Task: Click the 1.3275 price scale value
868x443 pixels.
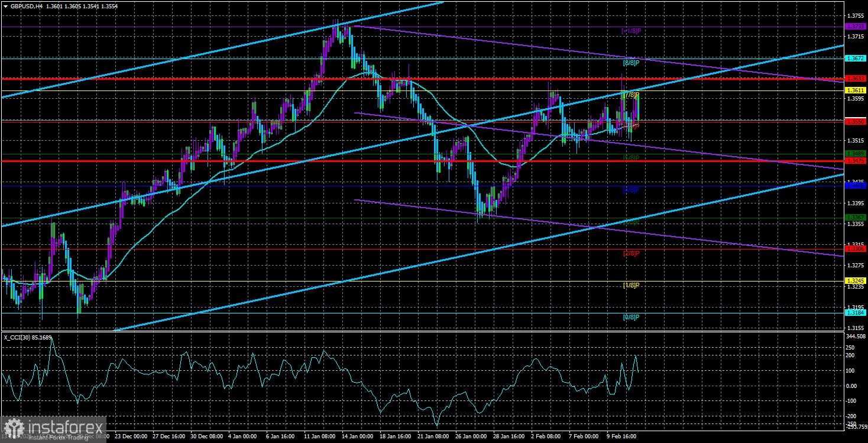Action: (x=856, y=266)
